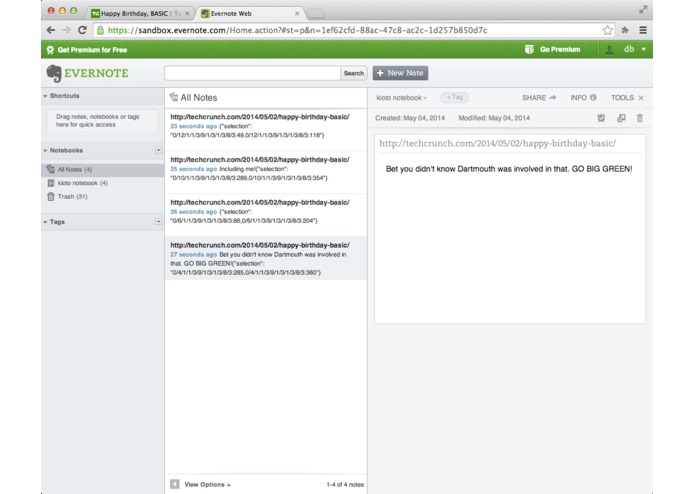Open the Notebooks options dropdown arrow

[x=158, y=150]
